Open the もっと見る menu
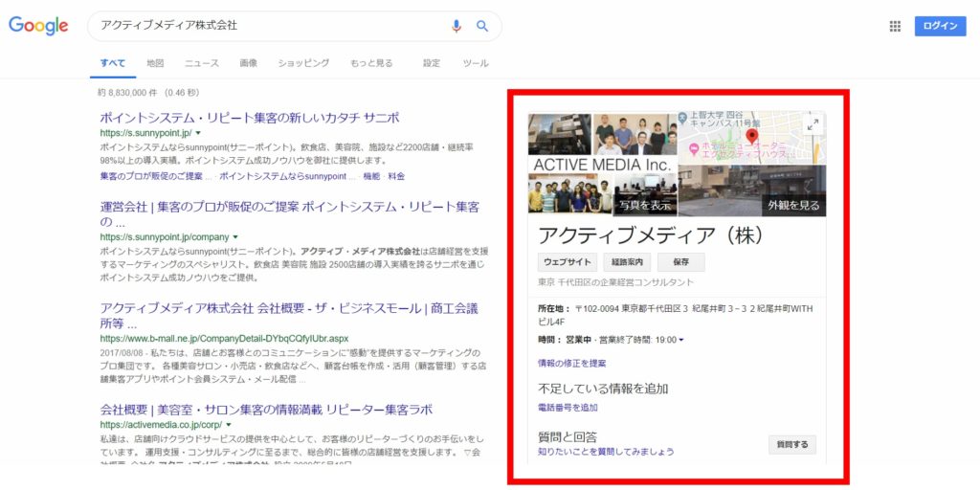 point(371,63)
